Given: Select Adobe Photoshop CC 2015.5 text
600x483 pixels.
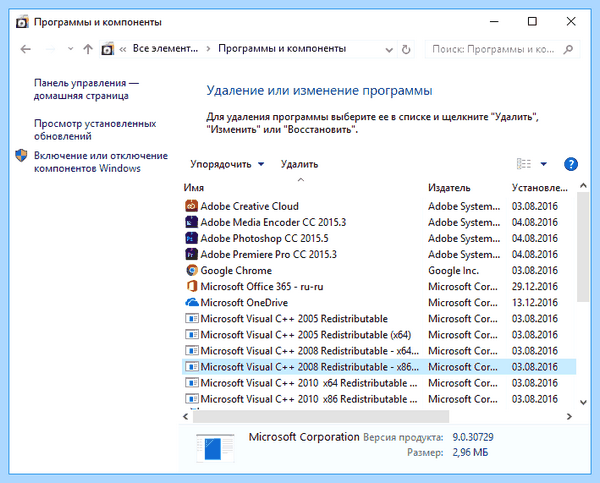Looking at the screenshot, I should (x=264, y=238).
